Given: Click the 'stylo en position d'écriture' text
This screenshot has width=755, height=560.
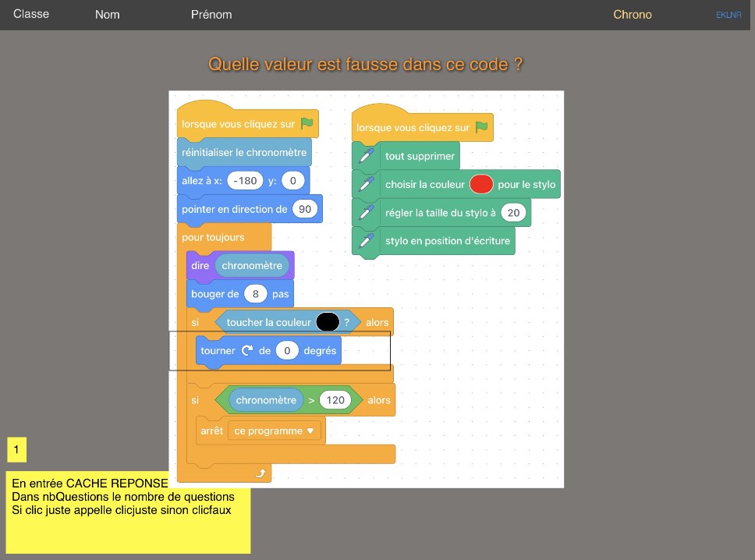Looking at the screenshot, I should (448, 241).
